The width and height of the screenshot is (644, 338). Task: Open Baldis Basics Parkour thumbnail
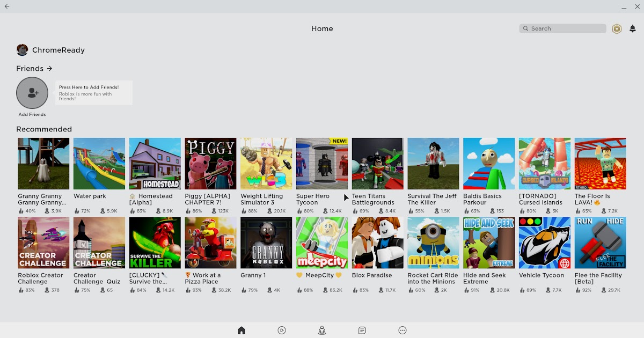point(489,164)
